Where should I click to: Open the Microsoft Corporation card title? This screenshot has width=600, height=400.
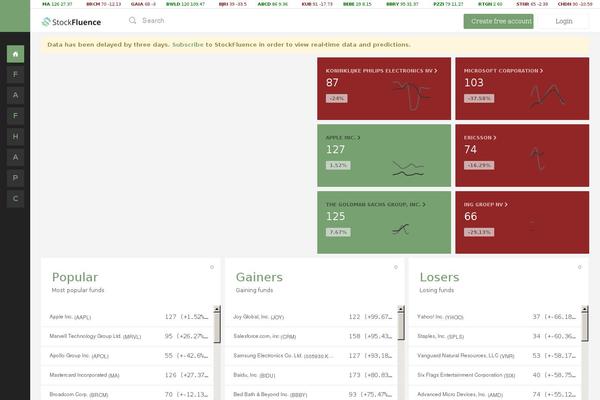point(501,71)
